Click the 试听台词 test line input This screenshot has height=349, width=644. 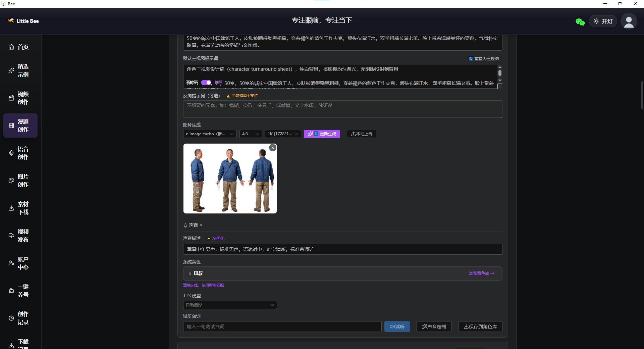click(282, 327)
